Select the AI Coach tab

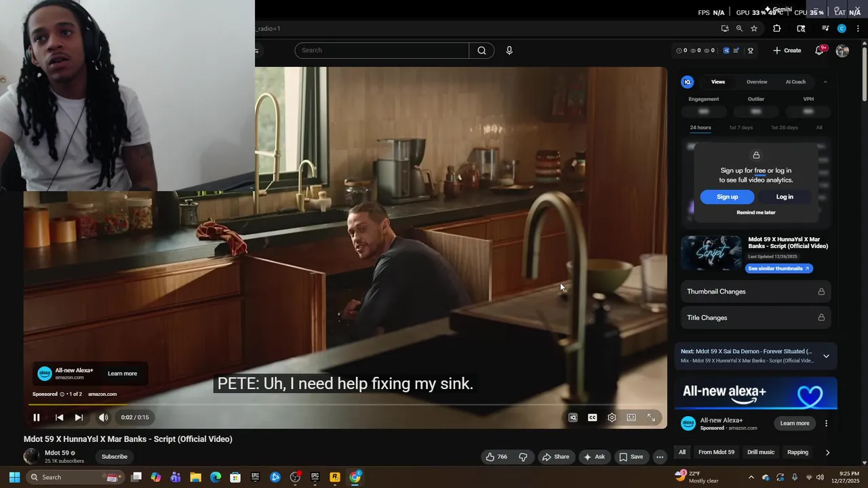click(795, 82)
